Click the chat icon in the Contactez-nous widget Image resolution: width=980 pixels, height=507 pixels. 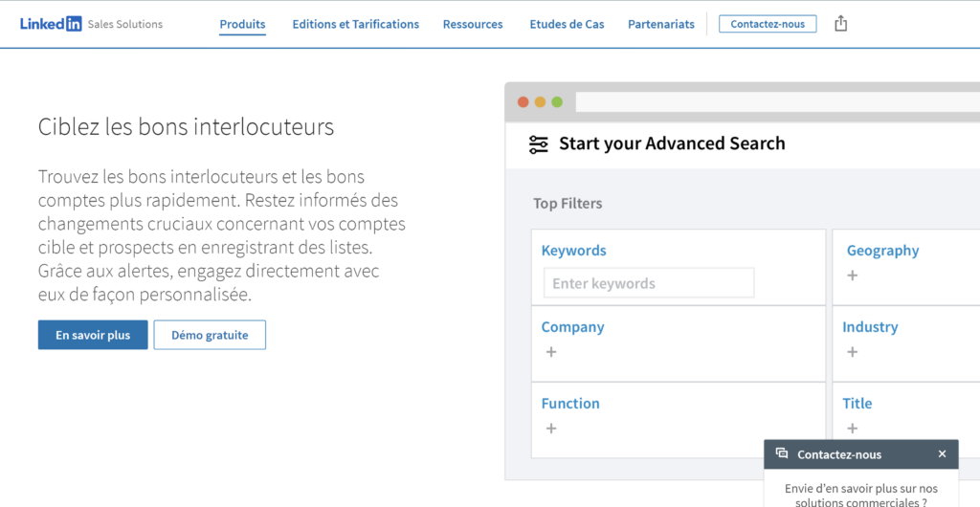pos(782,454)
